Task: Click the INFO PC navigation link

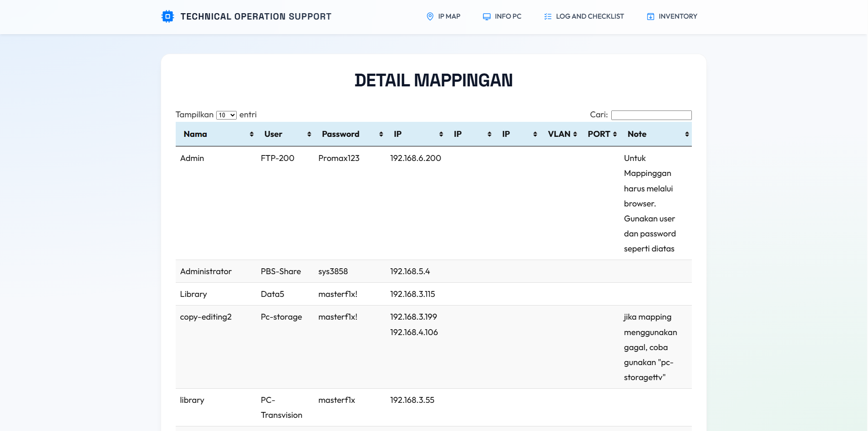Action: pyautogui.click(x=508, y=16)
